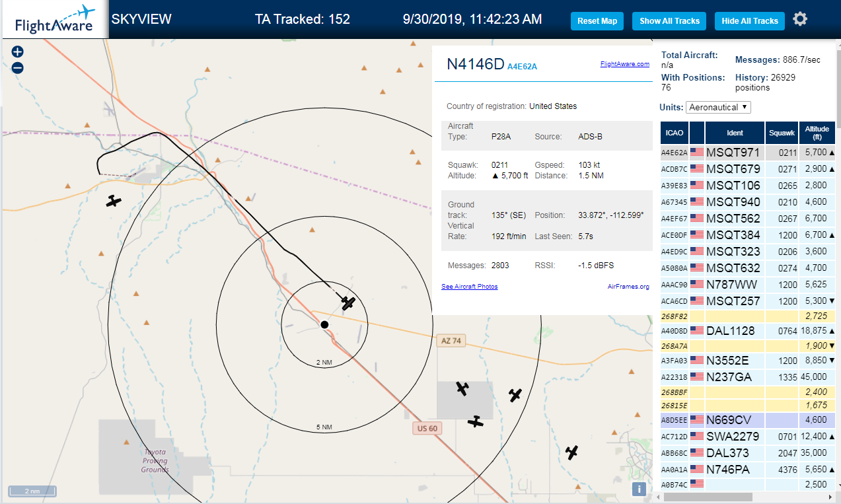Viewport: 841px width, 504px height.
Task: Sort by the flag column header
Action: pos(697,133)
